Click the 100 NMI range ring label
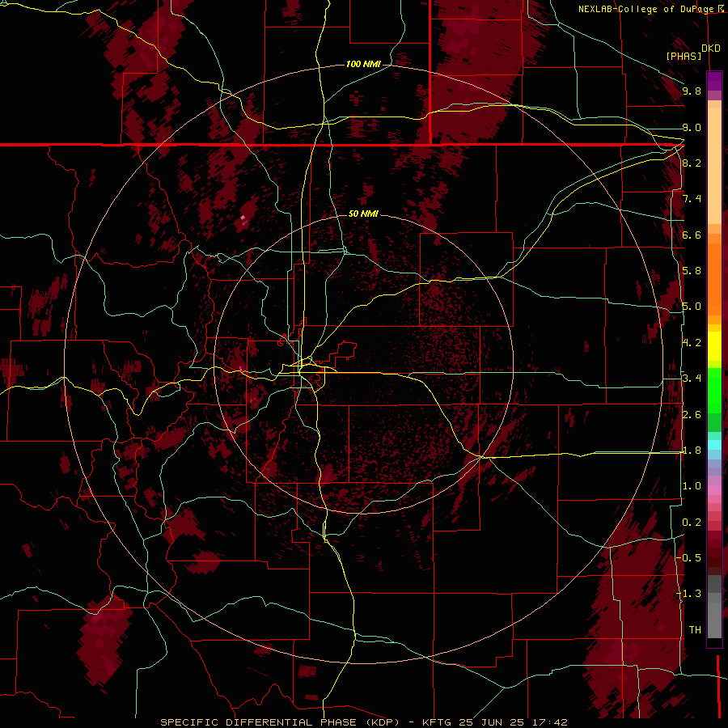Viewport: 728px width, 728px height. 363,64
